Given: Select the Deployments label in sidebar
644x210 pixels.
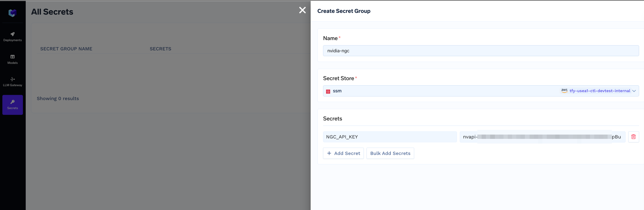Looking at the screenshot, I should [12, 40].
